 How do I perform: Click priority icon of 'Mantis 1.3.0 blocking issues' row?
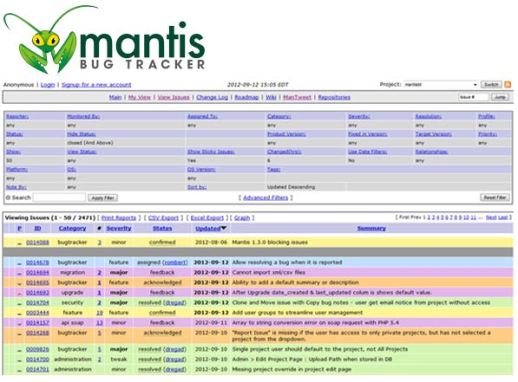point(19,243)
